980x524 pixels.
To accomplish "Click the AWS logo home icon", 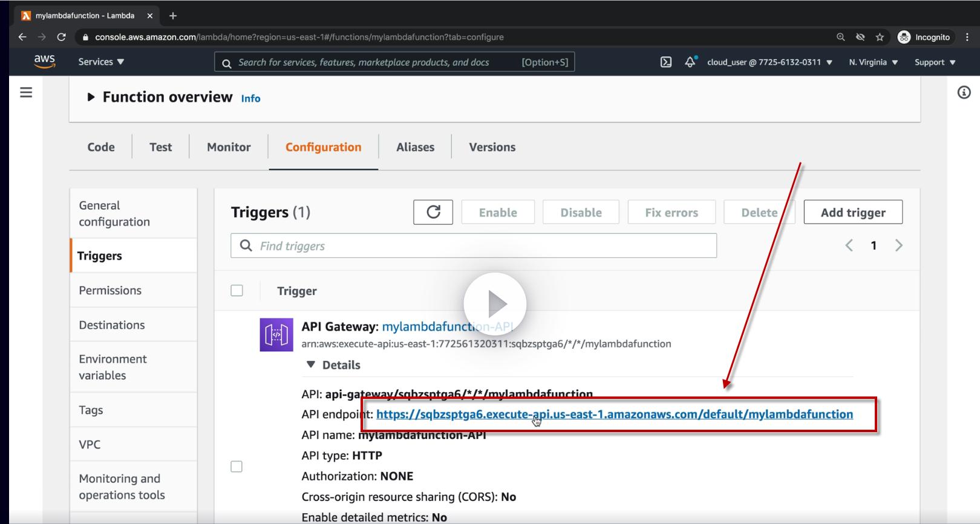I will tap(44, 61).
